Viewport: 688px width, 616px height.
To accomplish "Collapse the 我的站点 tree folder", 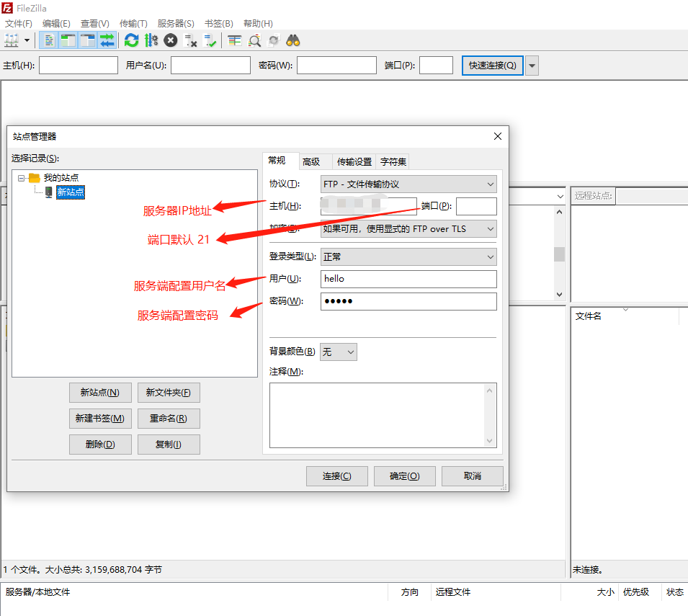I will 21,178.
